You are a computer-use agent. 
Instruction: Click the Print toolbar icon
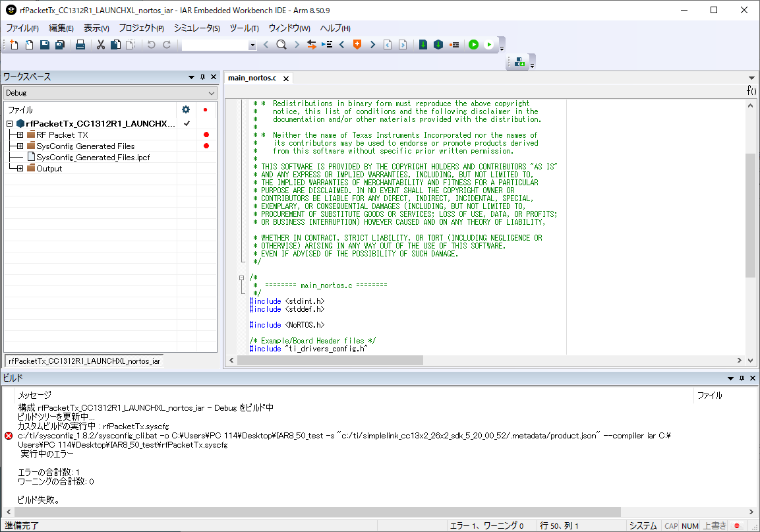pyautogui.click(x=80, y=45)
